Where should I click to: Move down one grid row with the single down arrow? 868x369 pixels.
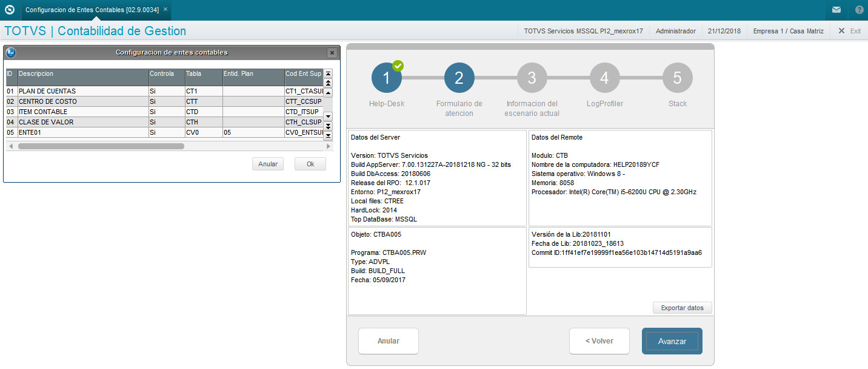click(x=329, y=116)
